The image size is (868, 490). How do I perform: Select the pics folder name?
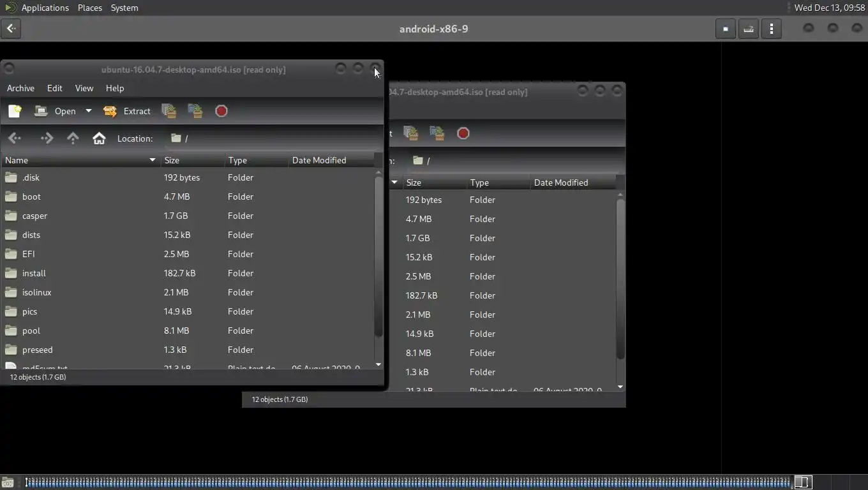29,311
